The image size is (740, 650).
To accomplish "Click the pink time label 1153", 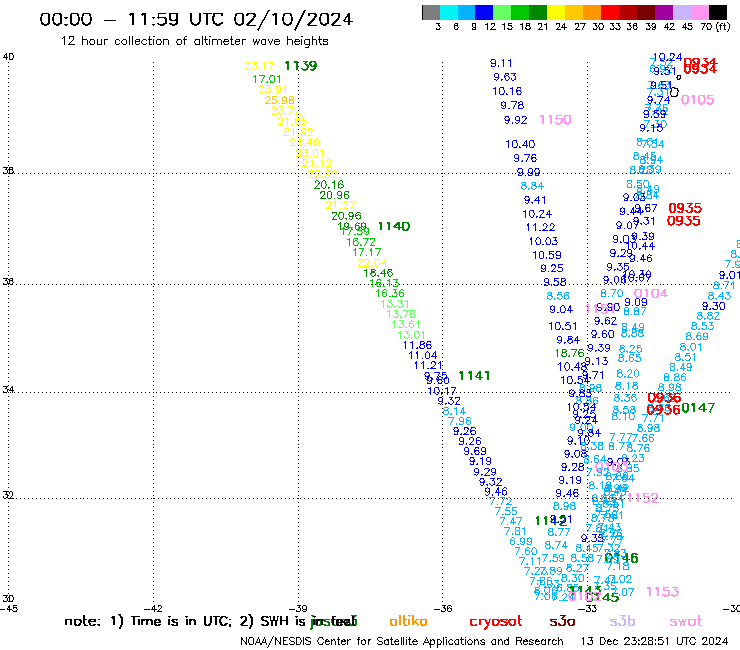I will 663,591.
